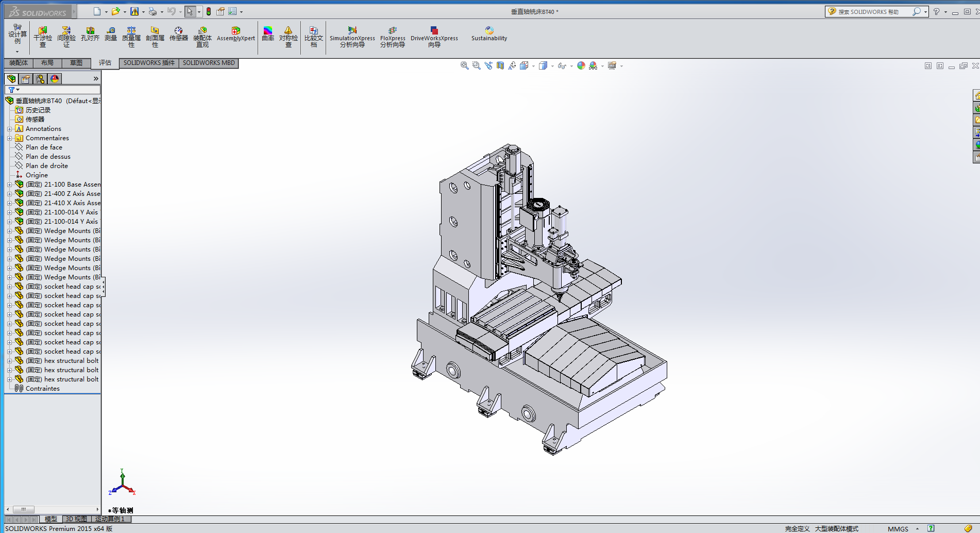Viewport: 980px width, 533px height.
Task: Click the rebuild traffic light icon
Action: (x=209, y=11)
